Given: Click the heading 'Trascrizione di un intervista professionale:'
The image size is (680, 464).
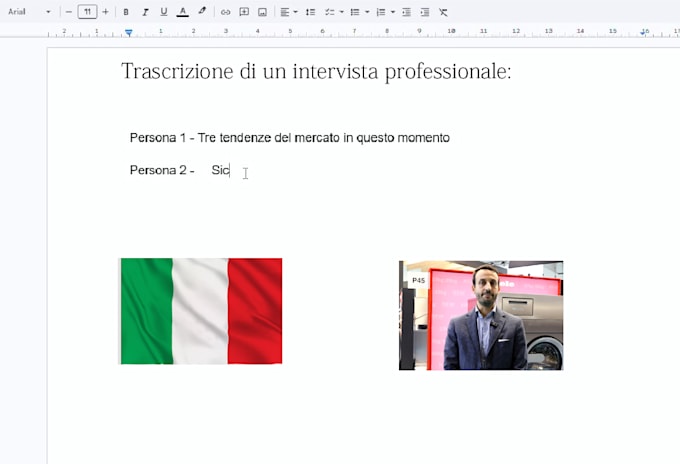Looking at the screenshot, I should [x=316, y=72].
